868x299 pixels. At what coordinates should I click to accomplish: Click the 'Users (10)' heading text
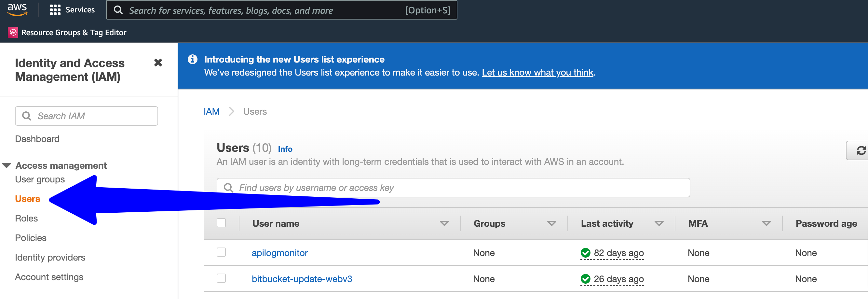pyautogui.click(x=244, y=148)
